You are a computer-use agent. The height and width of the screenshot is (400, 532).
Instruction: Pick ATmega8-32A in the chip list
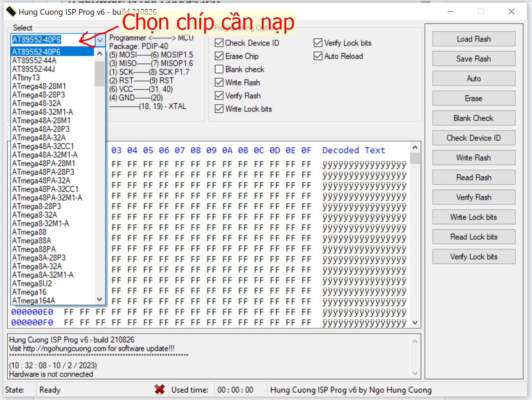pyautogui.click(x=52, y=215)
